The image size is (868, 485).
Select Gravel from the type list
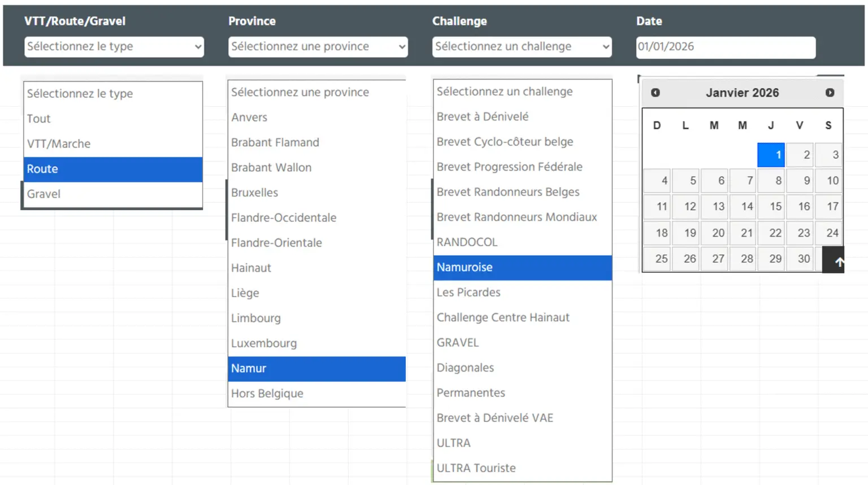(x=113, y=194)
